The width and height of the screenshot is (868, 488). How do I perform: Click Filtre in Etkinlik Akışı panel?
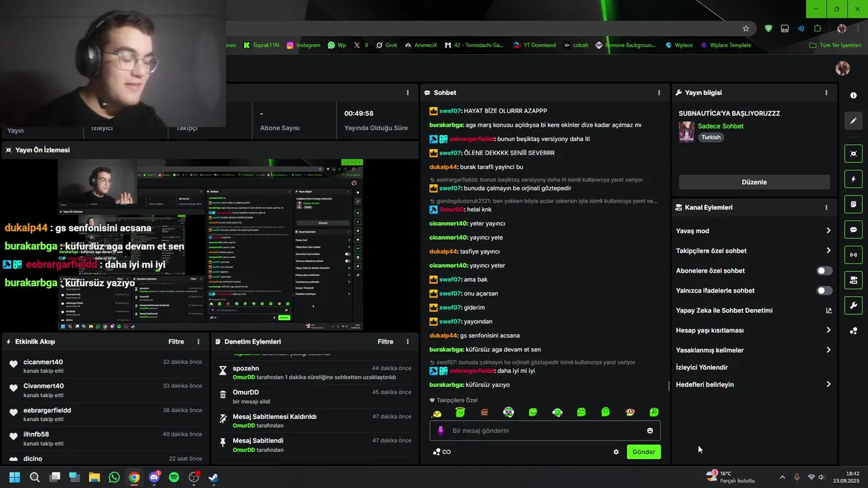pyautogui.click(x=176, y=342)
